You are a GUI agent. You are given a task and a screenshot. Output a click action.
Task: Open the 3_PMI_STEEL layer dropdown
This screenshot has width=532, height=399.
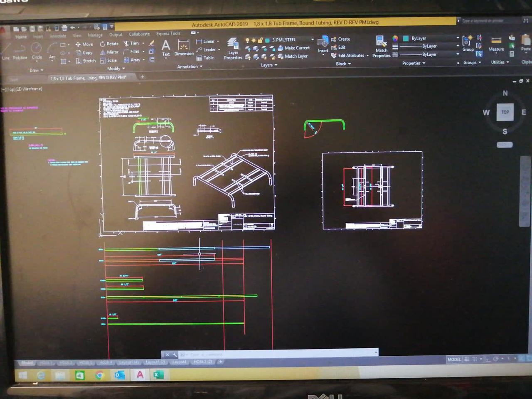pos(312,39)
